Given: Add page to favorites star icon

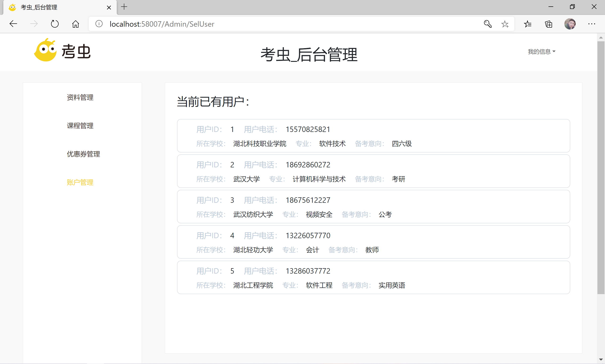Looking at the screenshot, I should click(505, 24).
